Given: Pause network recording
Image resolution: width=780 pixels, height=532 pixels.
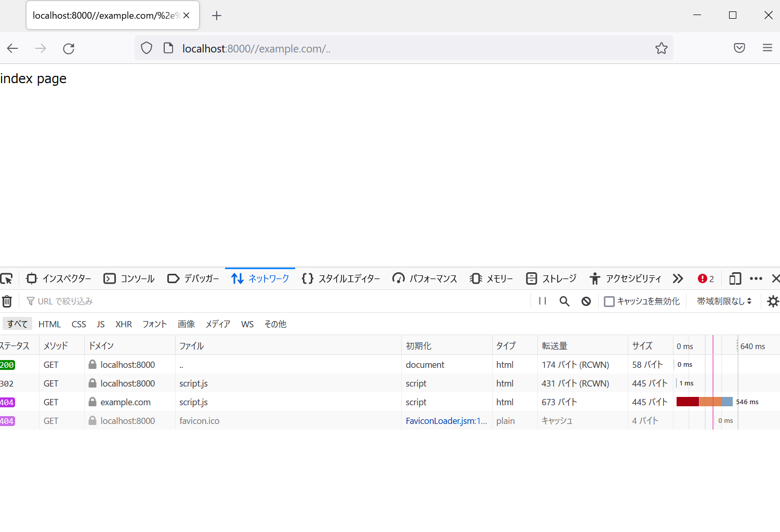Looking at the screenshot, I should pyautogui.click(x=543, y=301).
